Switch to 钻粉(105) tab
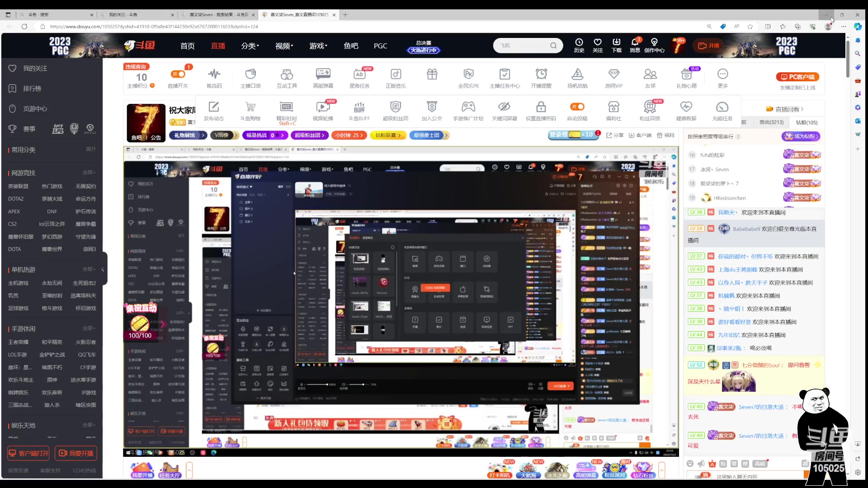Screen dimensions: 868x488 [x=807, y=122]
